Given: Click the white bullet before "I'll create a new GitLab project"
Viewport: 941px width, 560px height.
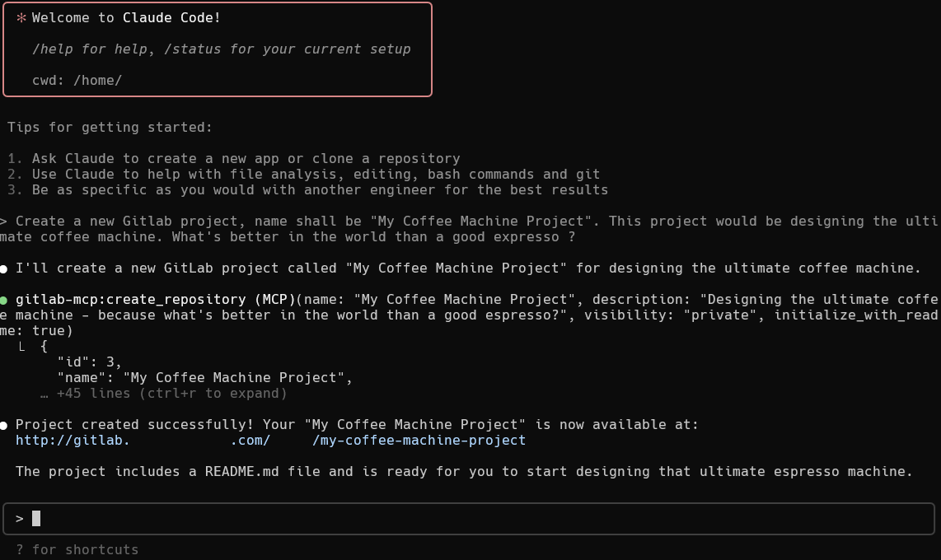Looking at the screenshot, I should [3, 268].
